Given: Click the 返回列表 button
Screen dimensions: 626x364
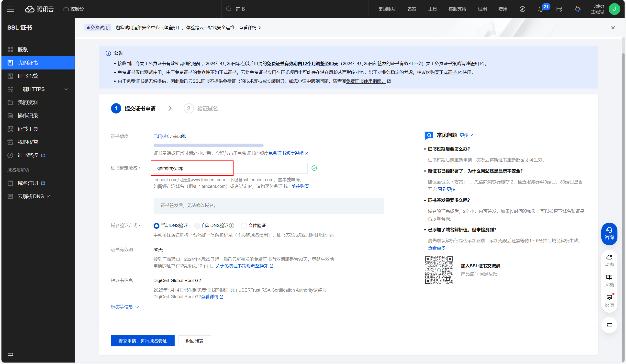Looking at the screenshot, I should [x=194, y=341].
